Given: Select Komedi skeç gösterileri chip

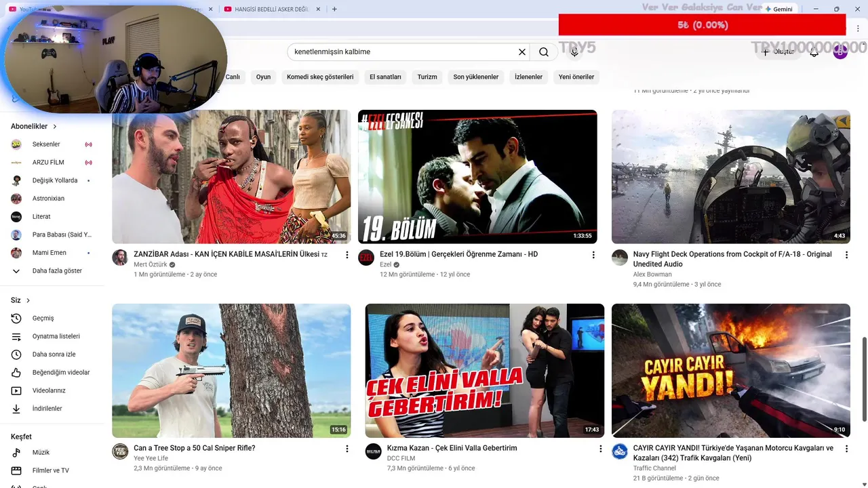Looking at the screenshot, I should (320, 77).
